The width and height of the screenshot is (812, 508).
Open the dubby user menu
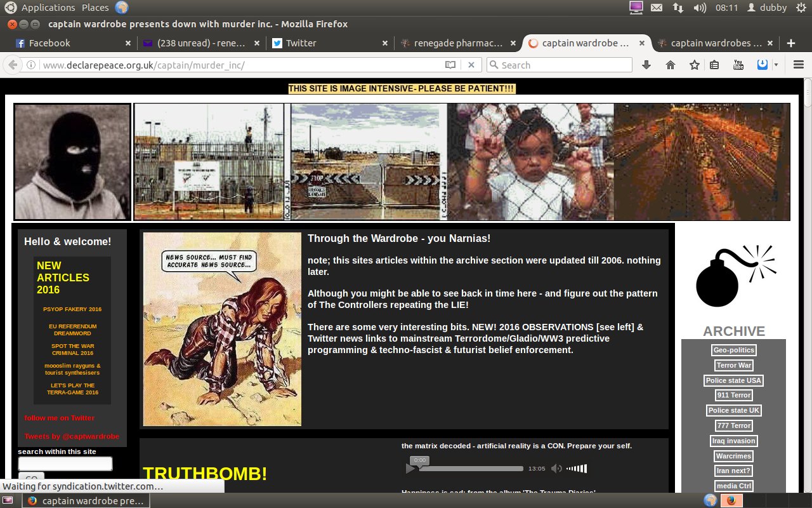(767, 8)
